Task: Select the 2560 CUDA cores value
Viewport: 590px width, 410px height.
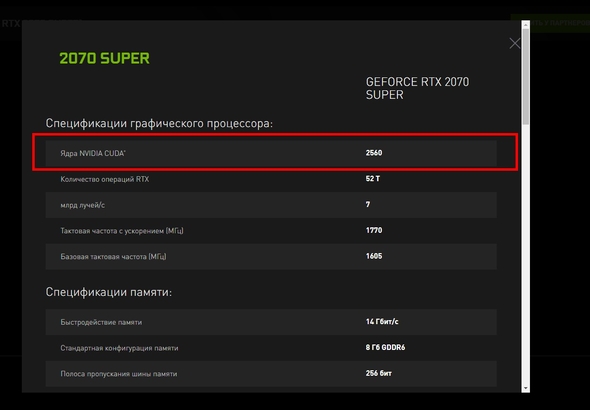Action: pos(374,153)
